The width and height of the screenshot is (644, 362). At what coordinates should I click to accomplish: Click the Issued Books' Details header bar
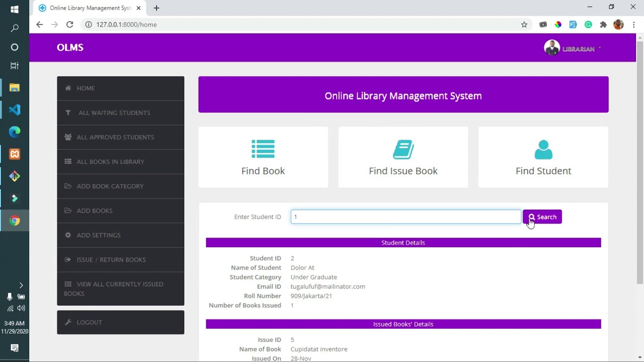pos(403,324)
